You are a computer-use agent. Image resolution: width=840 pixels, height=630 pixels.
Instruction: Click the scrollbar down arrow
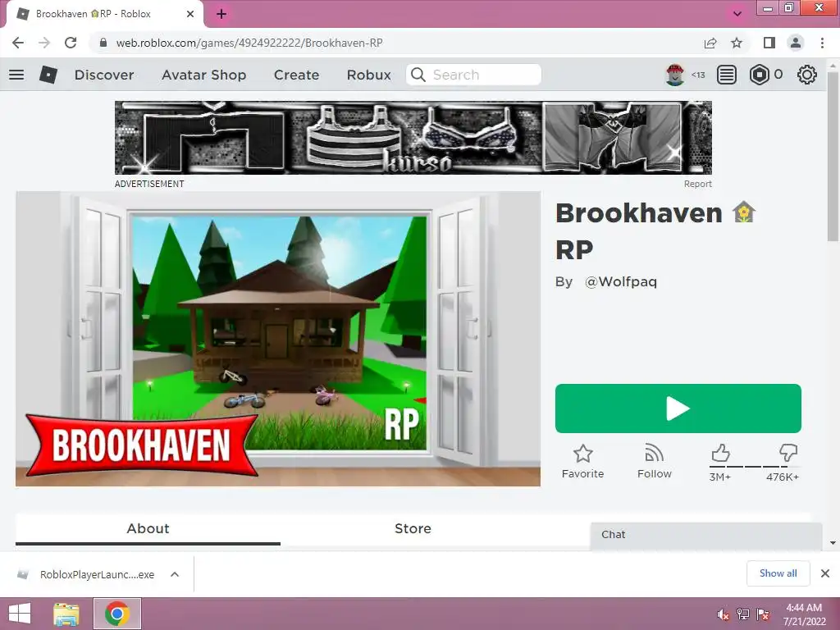(833, 543)
